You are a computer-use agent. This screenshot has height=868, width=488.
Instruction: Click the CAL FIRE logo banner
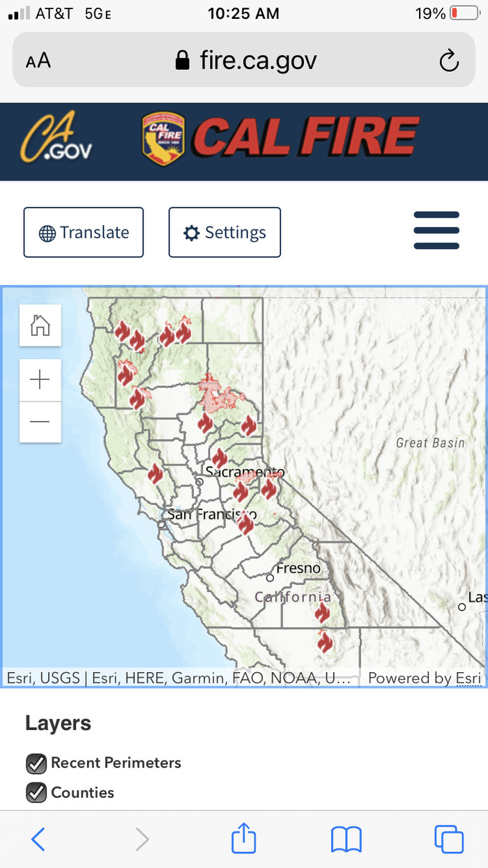(280, 139)
